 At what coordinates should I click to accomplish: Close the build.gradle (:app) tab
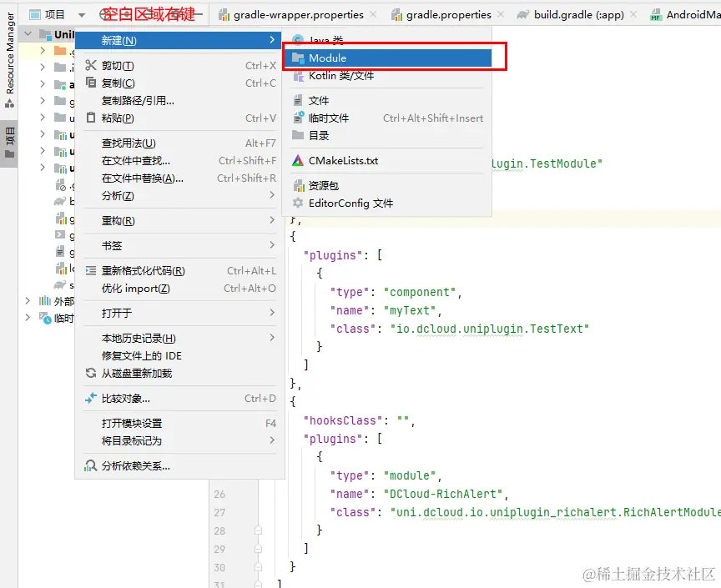point(633,15)
